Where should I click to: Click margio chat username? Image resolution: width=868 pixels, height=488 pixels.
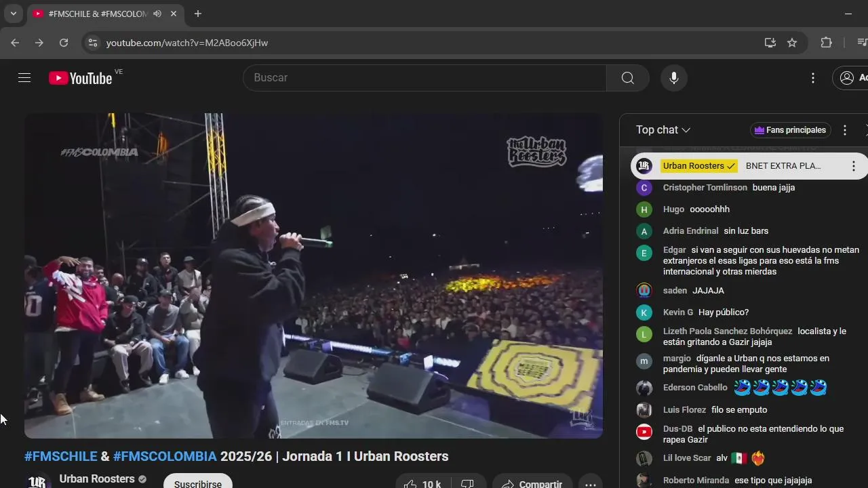click(677, 359)
